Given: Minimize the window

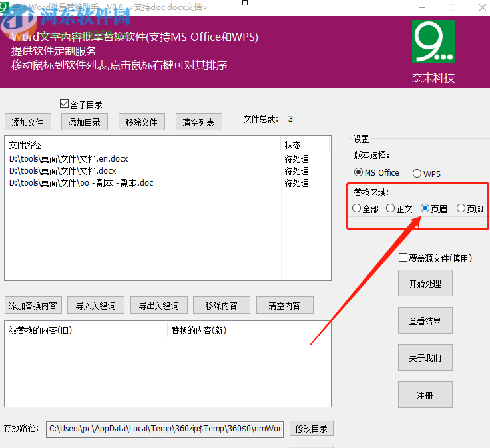Looking at the screenshot, I should pyautogui.click(x=422, y=7).
